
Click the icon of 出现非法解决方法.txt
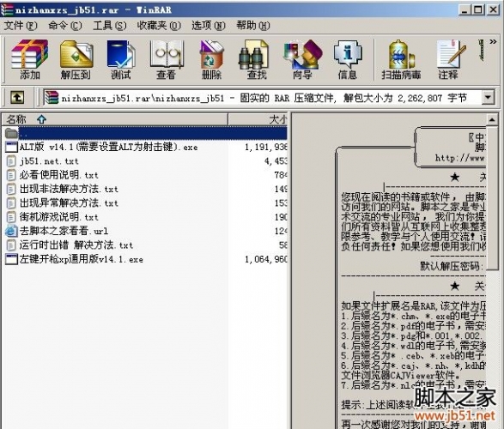[x=11, y=189]
